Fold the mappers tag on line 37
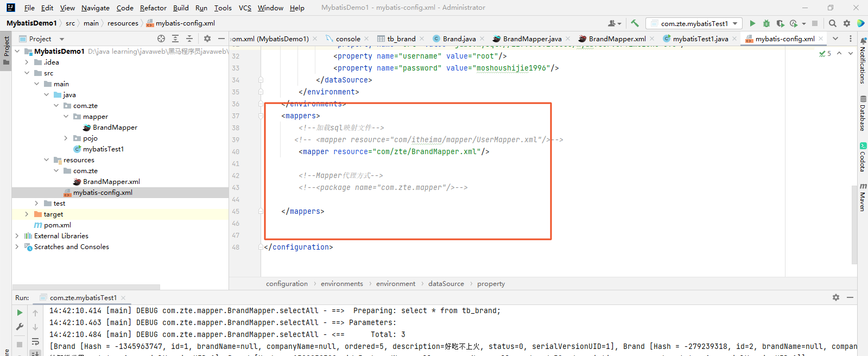The height and width of the screenshot is (356, 868). pos(261,116)
